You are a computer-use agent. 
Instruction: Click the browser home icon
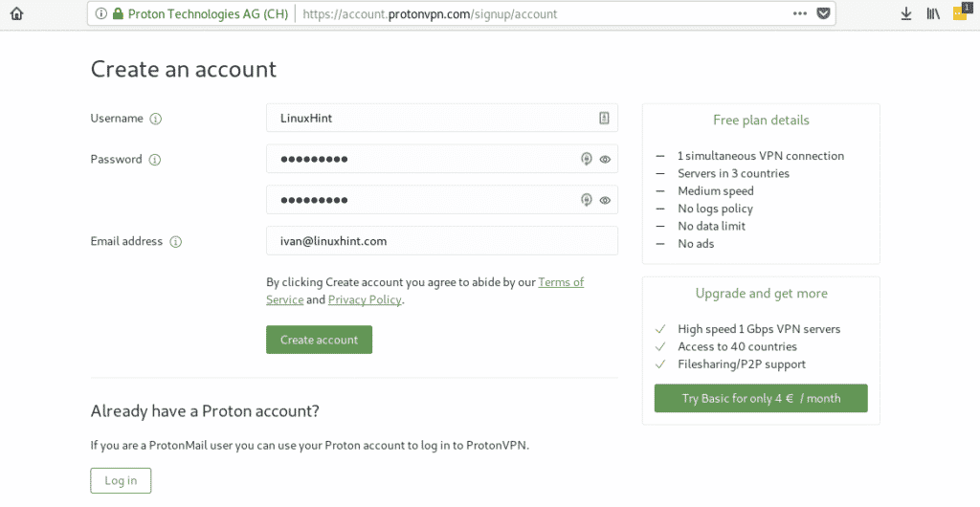coord(16,13)
